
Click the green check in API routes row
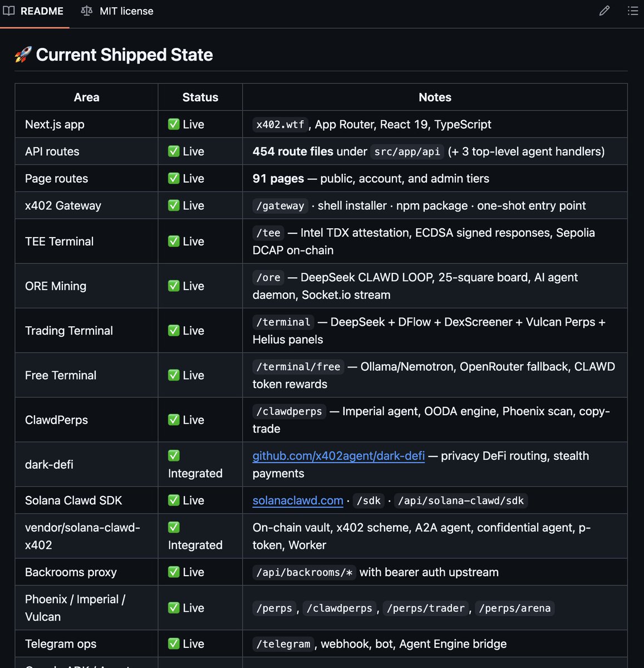tap(174, 151)
